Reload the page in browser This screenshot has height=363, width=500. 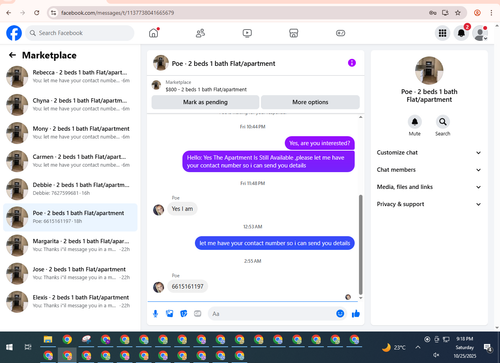pyautogui.click(x=37, y=13)
